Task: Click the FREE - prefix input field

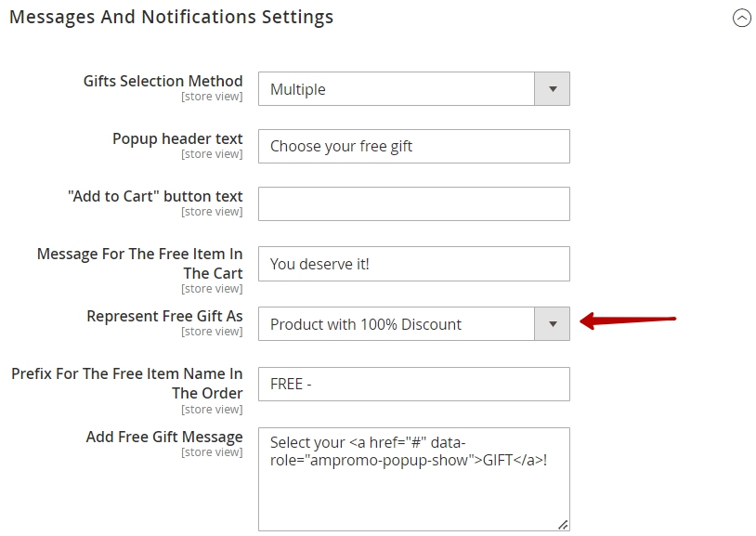Action: [413, 384]
